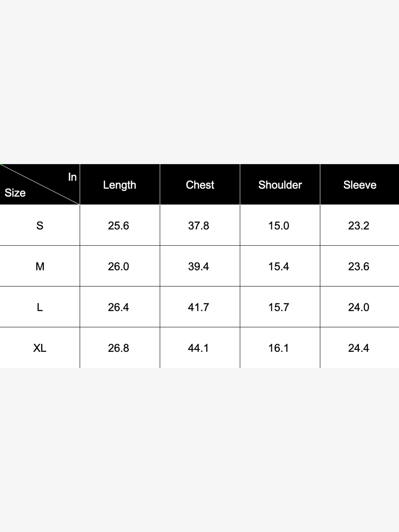Screen dimensions: 399x532
Task: Click the 24.4 sleeve value
Action: [x=359, y=348]
